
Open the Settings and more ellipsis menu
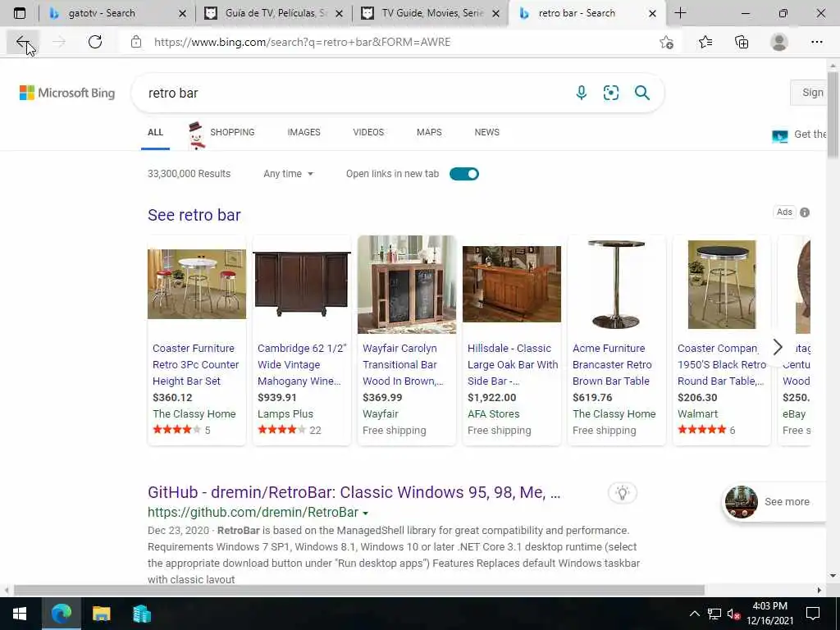[x=816, y=42]
